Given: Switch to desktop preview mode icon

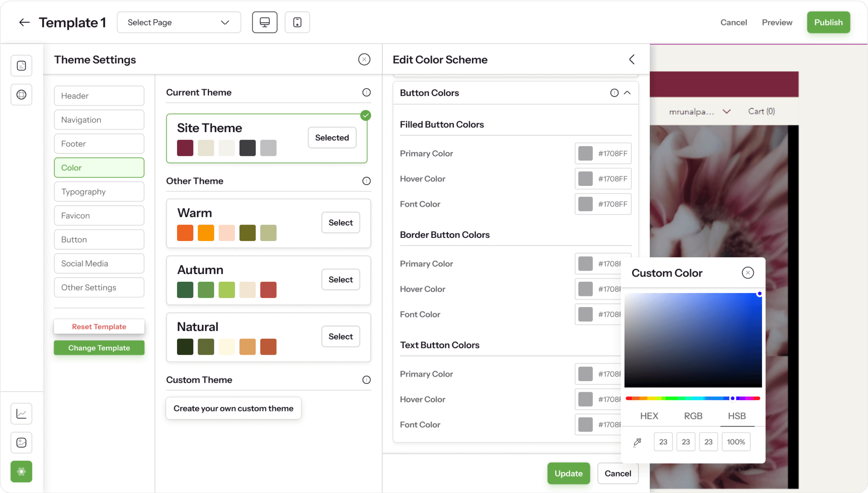Looking at the screenshot, I should tap(264, 22).
